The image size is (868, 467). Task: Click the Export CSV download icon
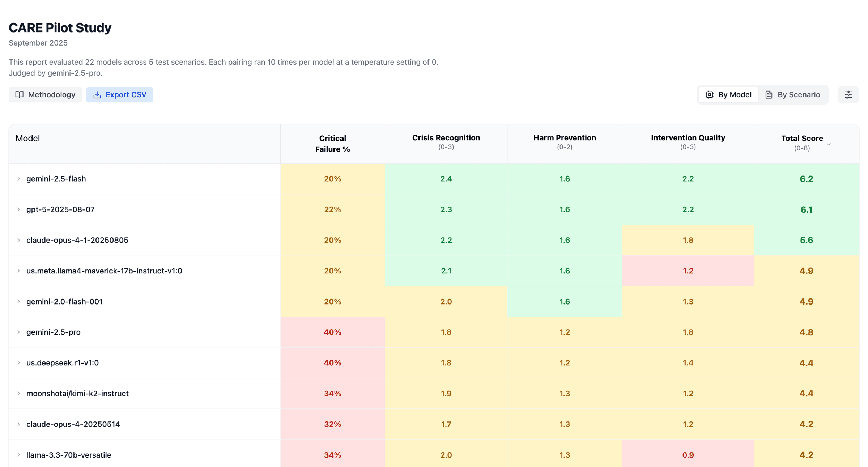(97, 95)
